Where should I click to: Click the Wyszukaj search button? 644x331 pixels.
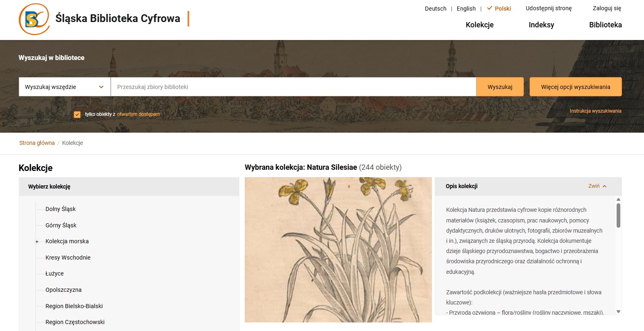[500, 87]
